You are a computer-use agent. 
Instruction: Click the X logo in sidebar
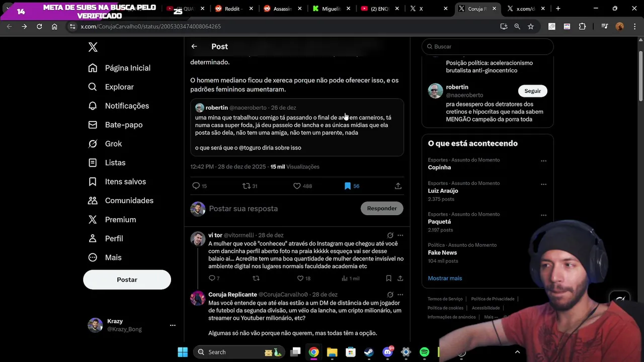click(93, 47)
